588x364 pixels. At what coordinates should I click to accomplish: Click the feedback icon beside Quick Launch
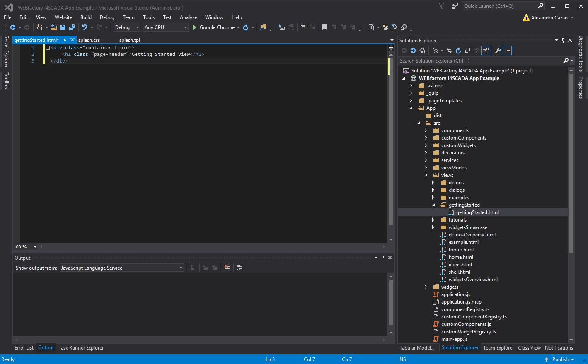coord(455,6)
